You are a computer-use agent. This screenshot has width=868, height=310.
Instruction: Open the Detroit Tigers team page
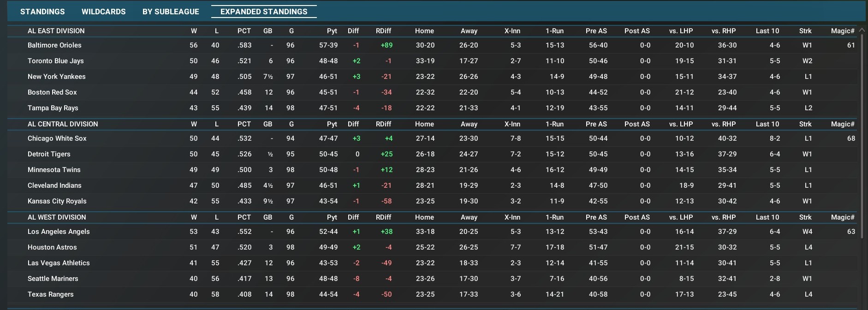click(49, 154)
